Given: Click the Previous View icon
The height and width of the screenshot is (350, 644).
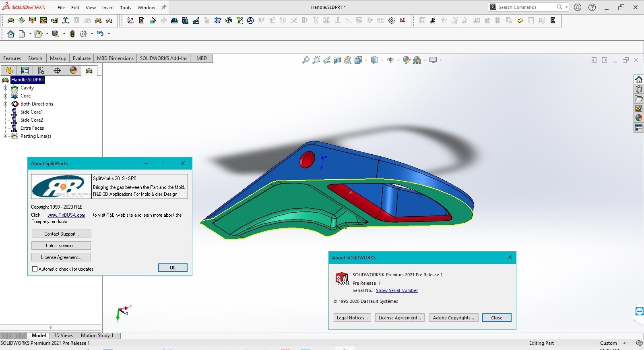Looking at the screenshot, I should coord(327,60).
